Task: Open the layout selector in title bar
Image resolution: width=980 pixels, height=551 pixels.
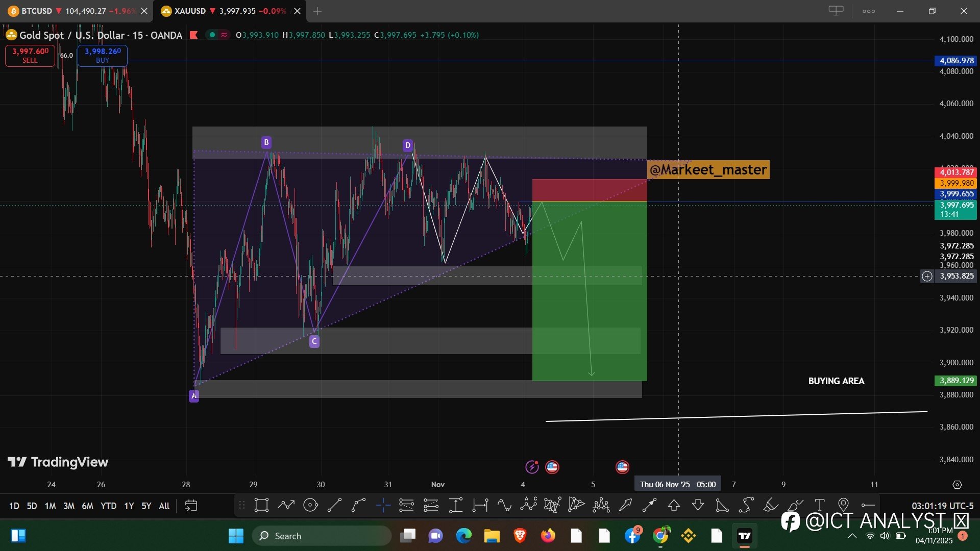Action: (836, 11)
